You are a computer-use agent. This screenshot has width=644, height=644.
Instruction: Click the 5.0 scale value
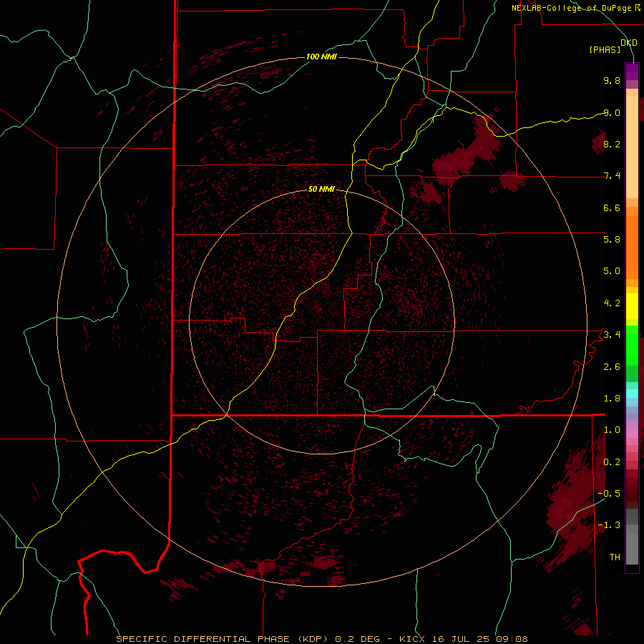(x=612, y=271)
